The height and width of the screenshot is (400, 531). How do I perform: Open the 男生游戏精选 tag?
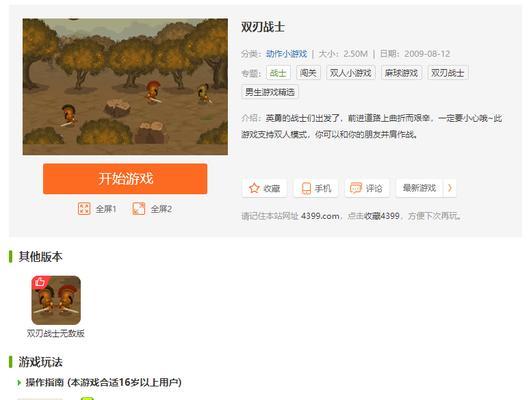pos(270,92)
